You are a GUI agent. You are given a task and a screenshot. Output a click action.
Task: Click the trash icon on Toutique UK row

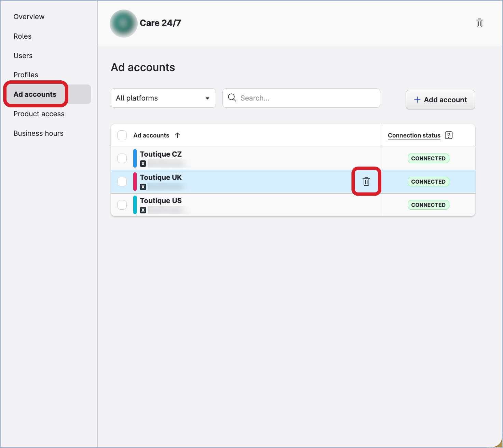(x=366, y=182)
